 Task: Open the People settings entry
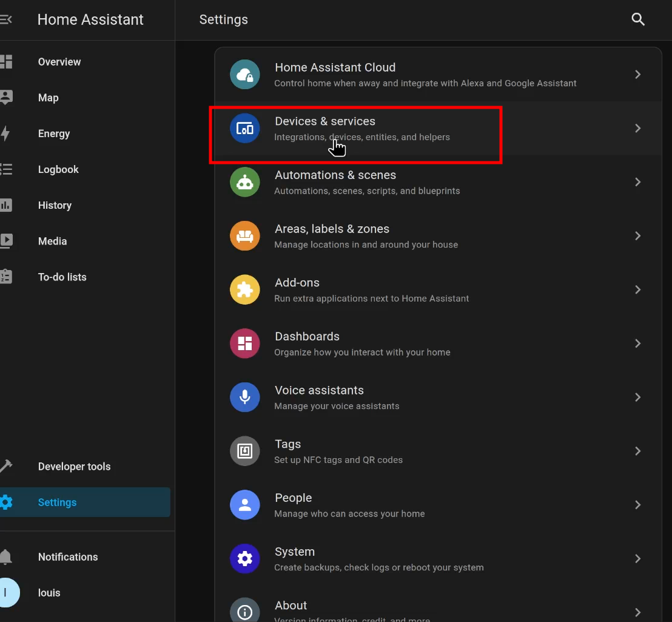(x=438, y=505)
